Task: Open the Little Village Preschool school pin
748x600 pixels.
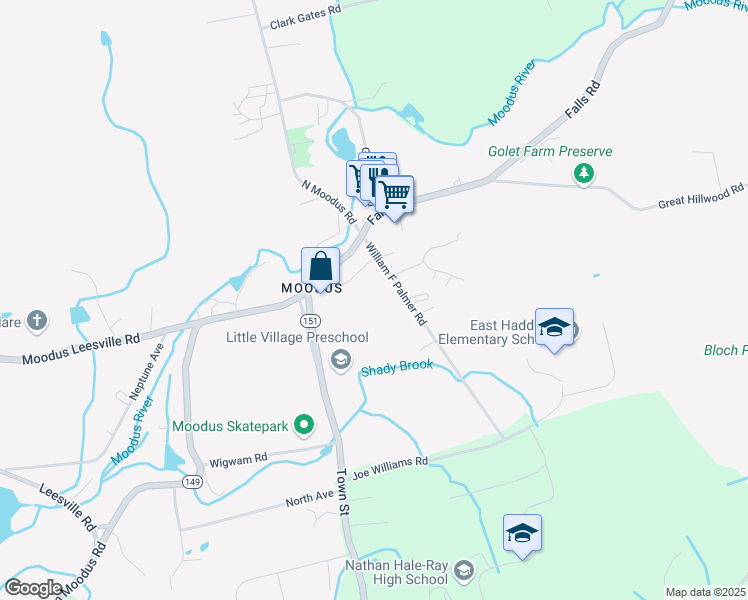Action: tap(341, 361)
